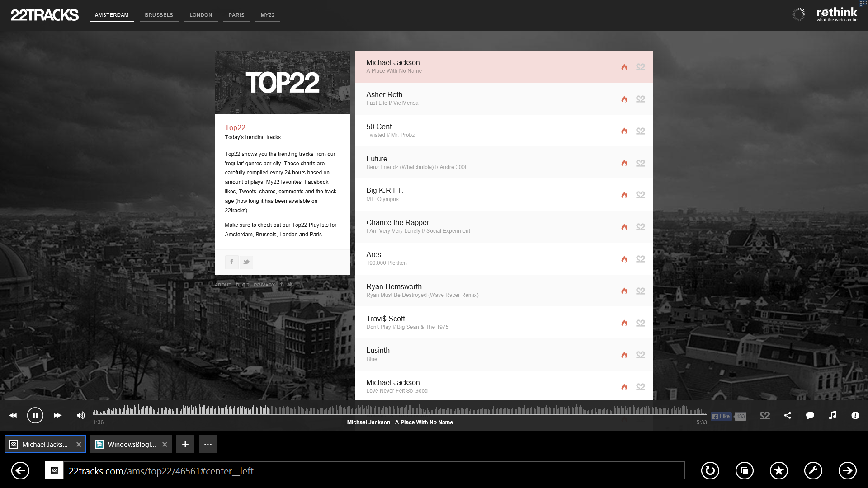Click the flame icon for Michael Jackson A Place With No Name
The image size is (868, 488).
tap(624, 67)
